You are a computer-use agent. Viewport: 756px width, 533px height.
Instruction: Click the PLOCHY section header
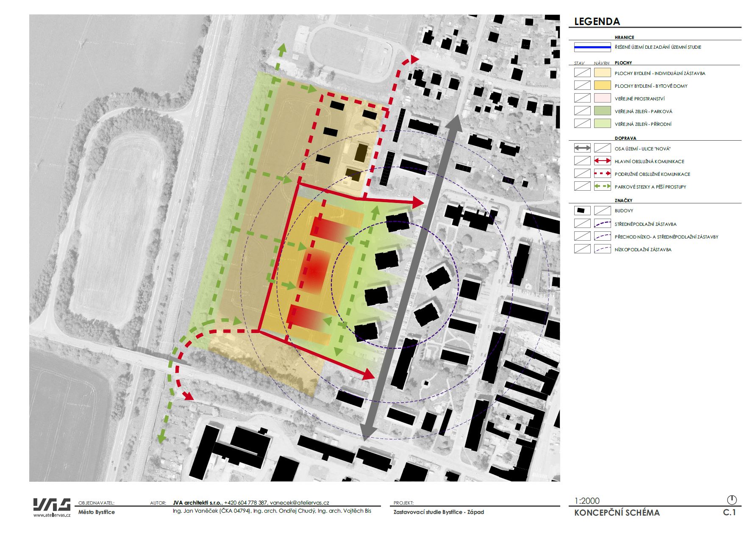click(x=623, y=63)
